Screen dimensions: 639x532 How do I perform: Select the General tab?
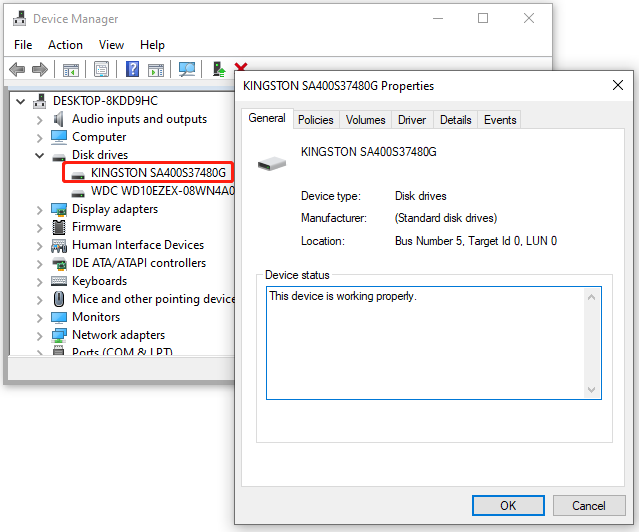pyautogui.click(x=267, y=118)
